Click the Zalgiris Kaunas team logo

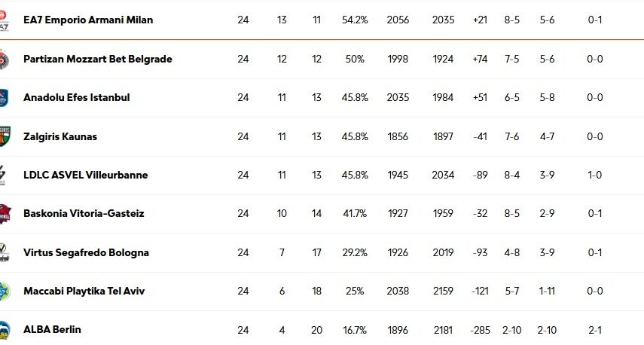[4, 136]
